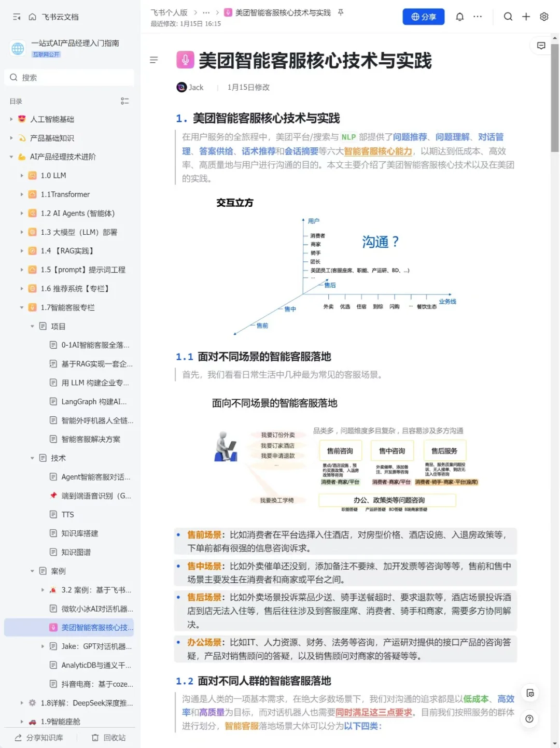Image resolution: width=560 pixels, height=748 pixels.
Task: Click the globe icon of the knowledge base
Action: coord(18,48)
